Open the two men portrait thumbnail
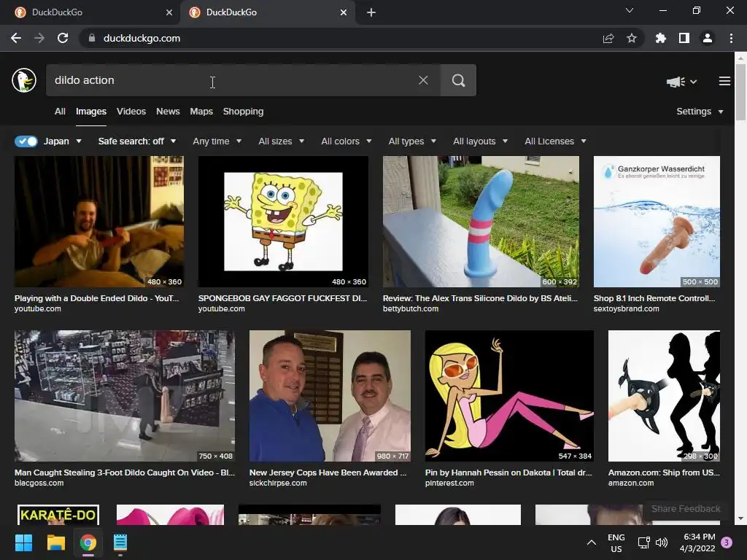Screen dimensions: 747x560 (x=330, y=396)
